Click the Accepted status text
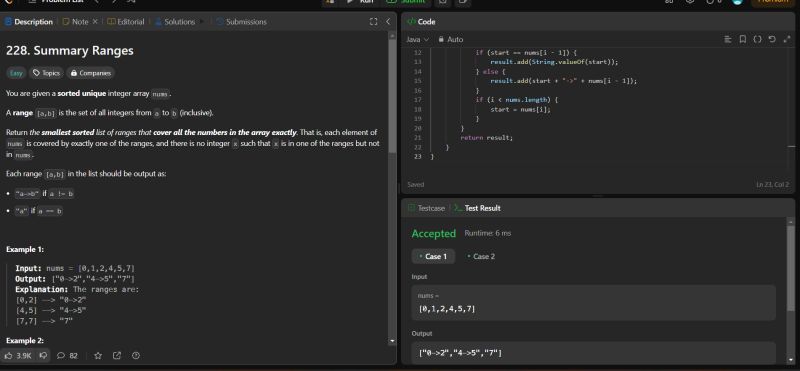The image size is (800, 371). 434,233
